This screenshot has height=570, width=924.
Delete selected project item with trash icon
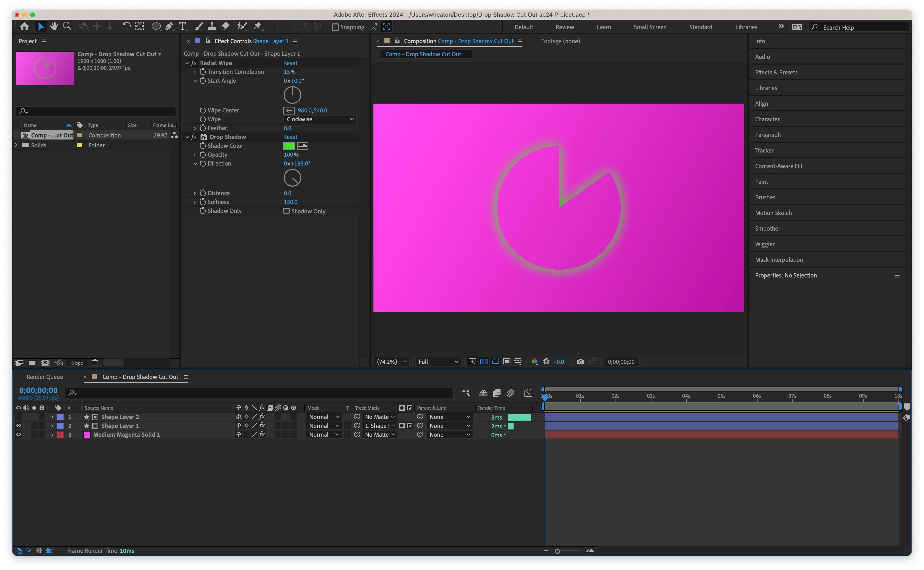point(95,363)
